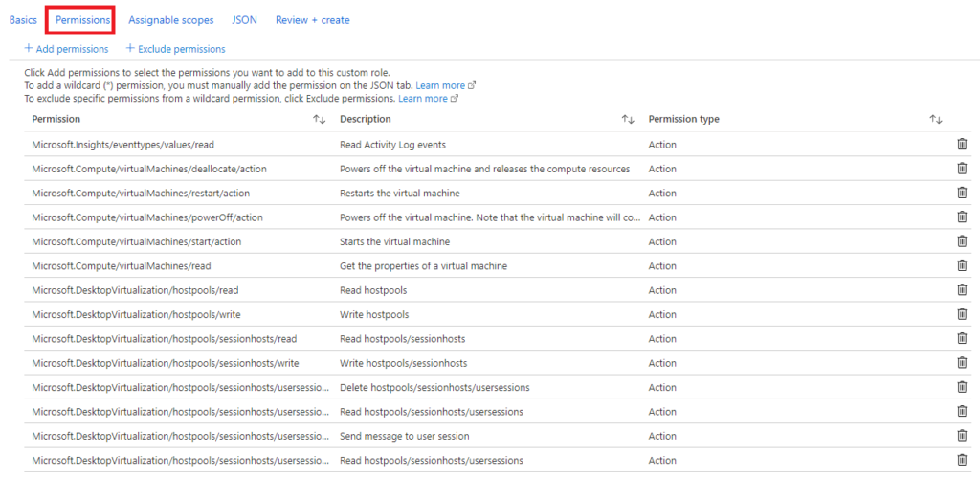Delete the 'Delete hostpools/sessionhosts/usersessions' row
This screenshot has height=479, width=980.
point(962,387)
